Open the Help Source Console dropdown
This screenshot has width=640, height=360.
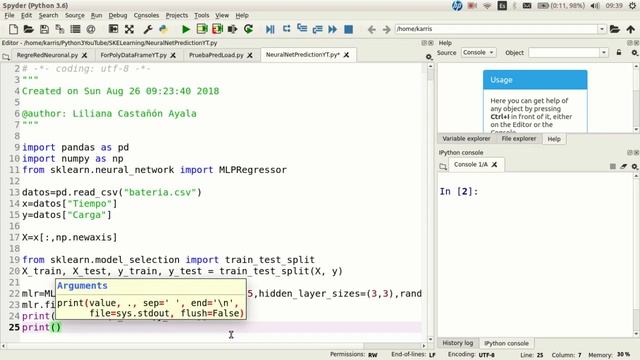coord(478,53)
